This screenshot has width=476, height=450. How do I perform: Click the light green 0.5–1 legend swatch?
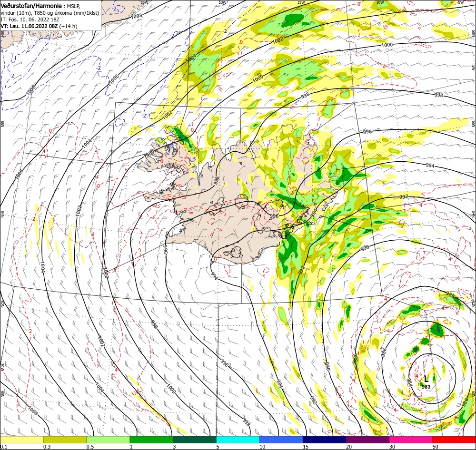[108, 440]
